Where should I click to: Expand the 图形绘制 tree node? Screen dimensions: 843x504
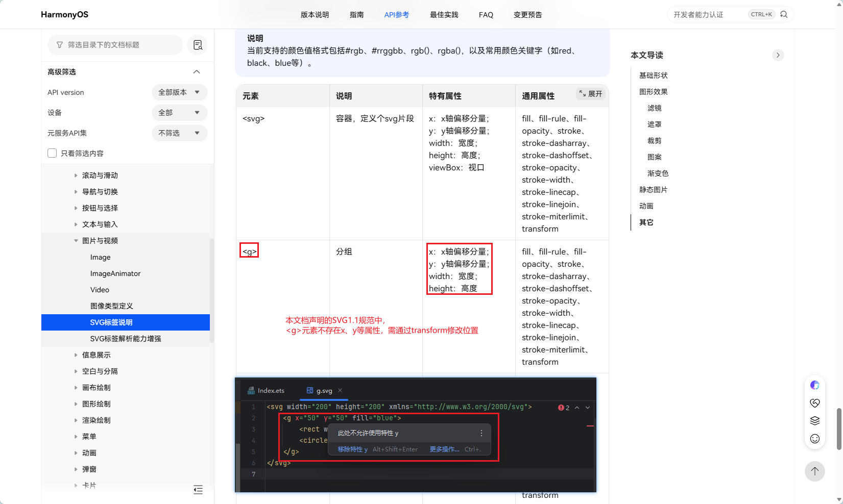tap(76, 404)
